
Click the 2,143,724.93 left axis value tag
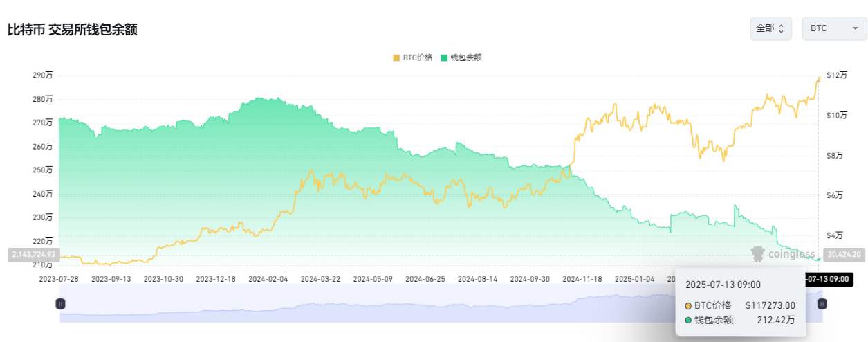click(x=32, y=255)
